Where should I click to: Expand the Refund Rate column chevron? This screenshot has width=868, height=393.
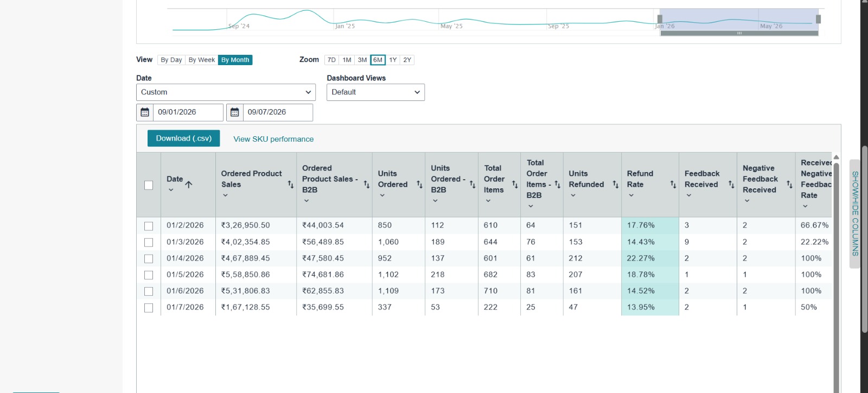click(x=631, y=195)
